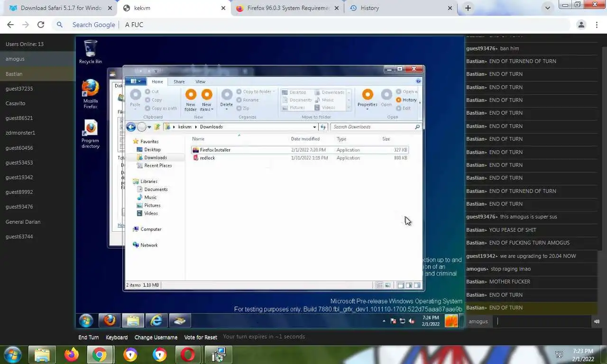The width and height of the screenshot is (607, 364).
Task: Click the up-one-level folder icon
Action: [157, 127]
